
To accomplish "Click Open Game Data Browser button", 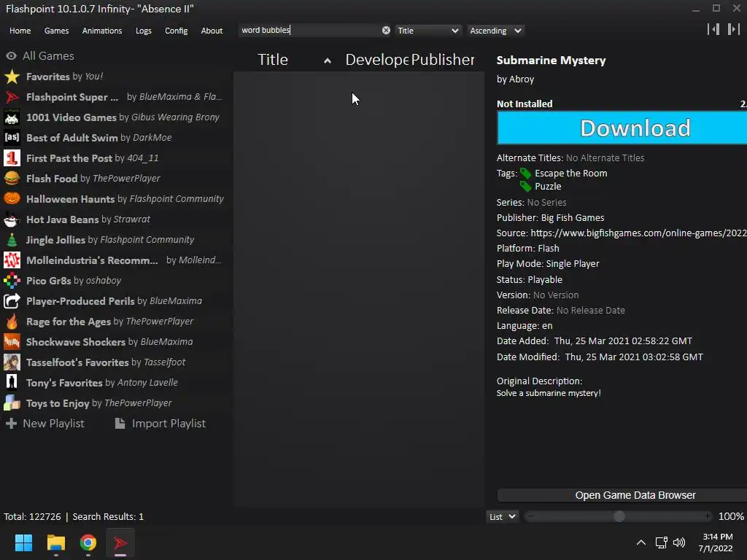I will (x=622, y=495).
